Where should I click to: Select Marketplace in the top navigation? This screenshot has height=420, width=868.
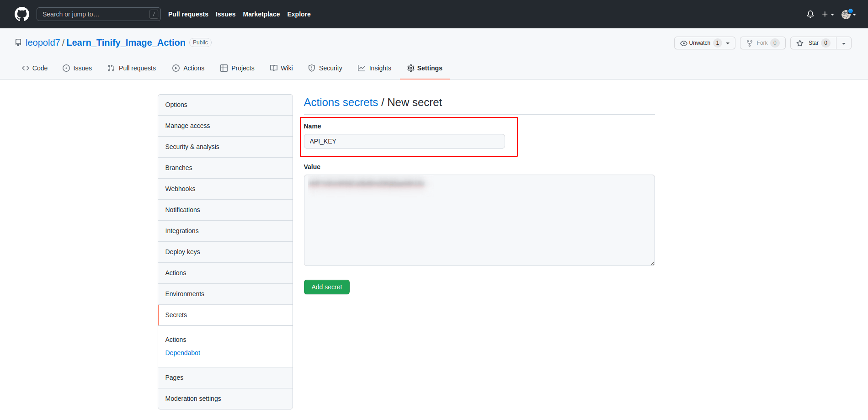tap(261, 14)
